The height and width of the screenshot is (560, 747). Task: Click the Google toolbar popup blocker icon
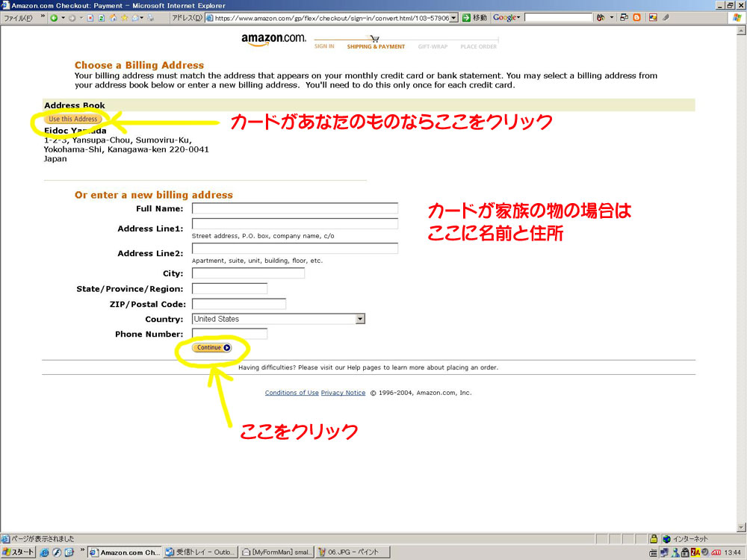click(624, 18)
